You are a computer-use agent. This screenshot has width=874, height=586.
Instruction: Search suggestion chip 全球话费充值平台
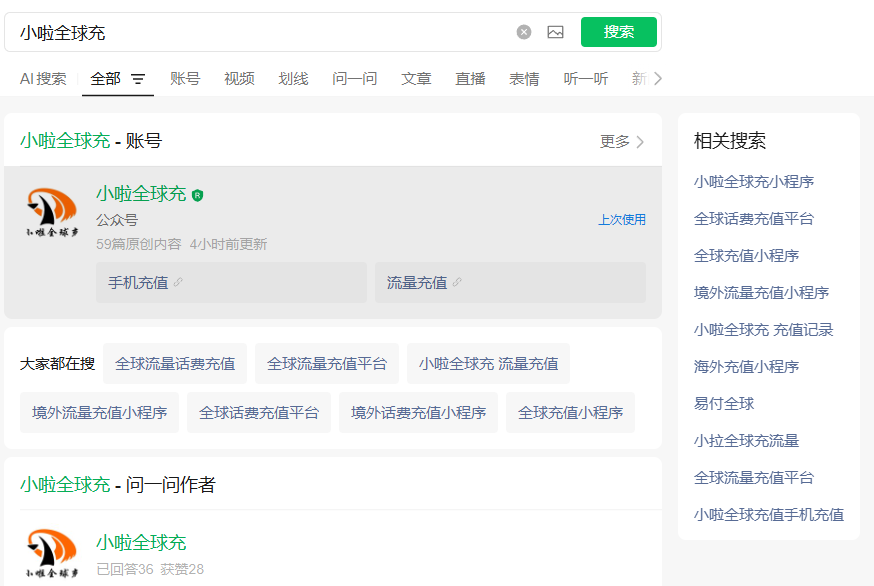pos(259,413)
